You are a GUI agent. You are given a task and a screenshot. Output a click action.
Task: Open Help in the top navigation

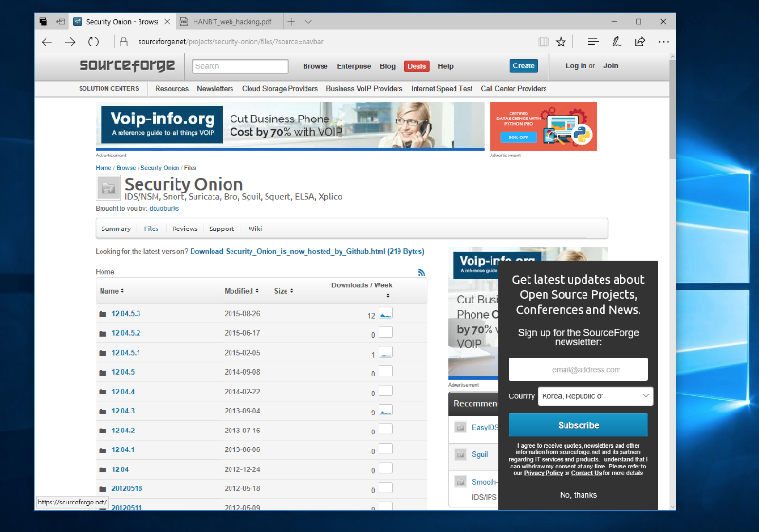(x=445, y=66)
